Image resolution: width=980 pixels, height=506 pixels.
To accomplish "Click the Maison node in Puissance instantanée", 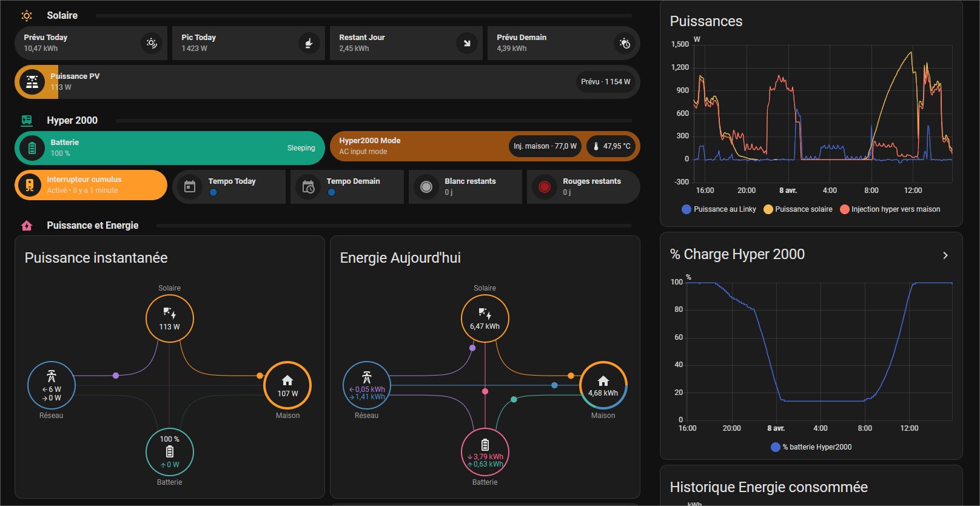I will click(287, 385).
